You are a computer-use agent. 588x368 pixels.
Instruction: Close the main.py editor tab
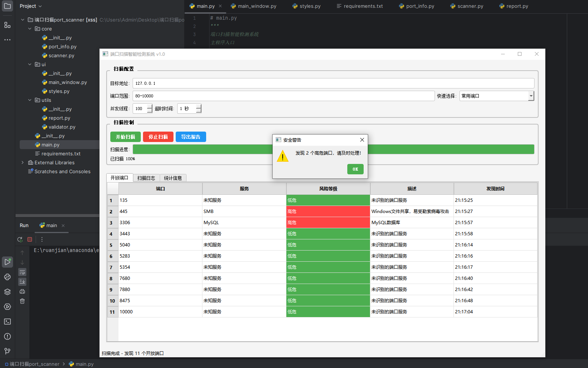tap(220, 6)
